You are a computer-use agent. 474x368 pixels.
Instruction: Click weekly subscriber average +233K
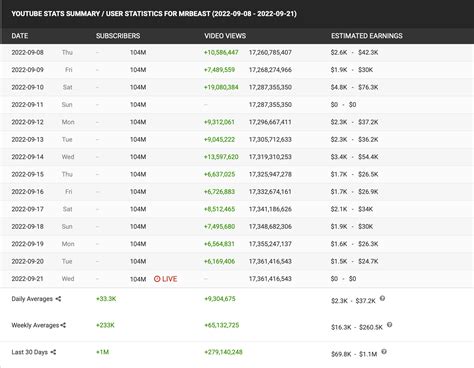(x=105, y=325)
